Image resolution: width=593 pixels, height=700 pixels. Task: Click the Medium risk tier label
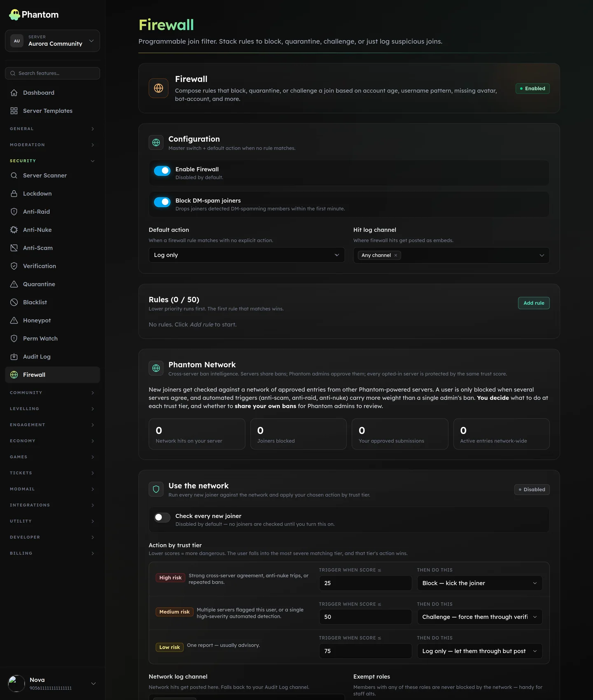[174, 612]
